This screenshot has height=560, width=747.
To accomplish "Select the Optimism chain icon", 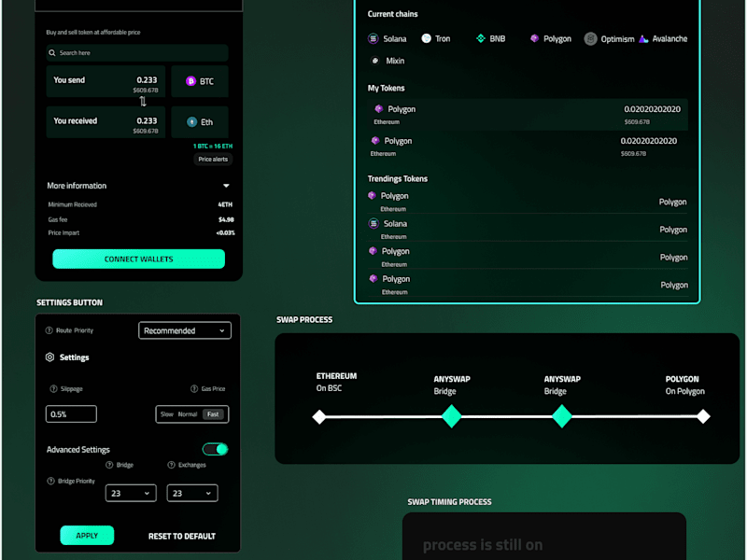I will [x=590, y=38].
